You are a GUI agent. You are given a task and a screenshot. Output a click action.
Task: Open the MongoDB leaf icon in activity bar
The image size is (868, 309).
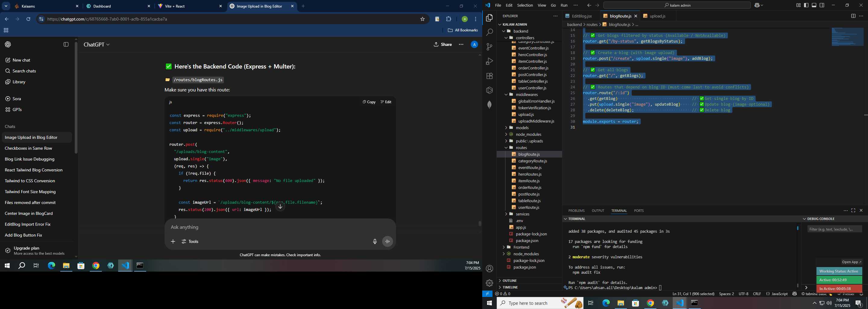[x=489, y=105]
